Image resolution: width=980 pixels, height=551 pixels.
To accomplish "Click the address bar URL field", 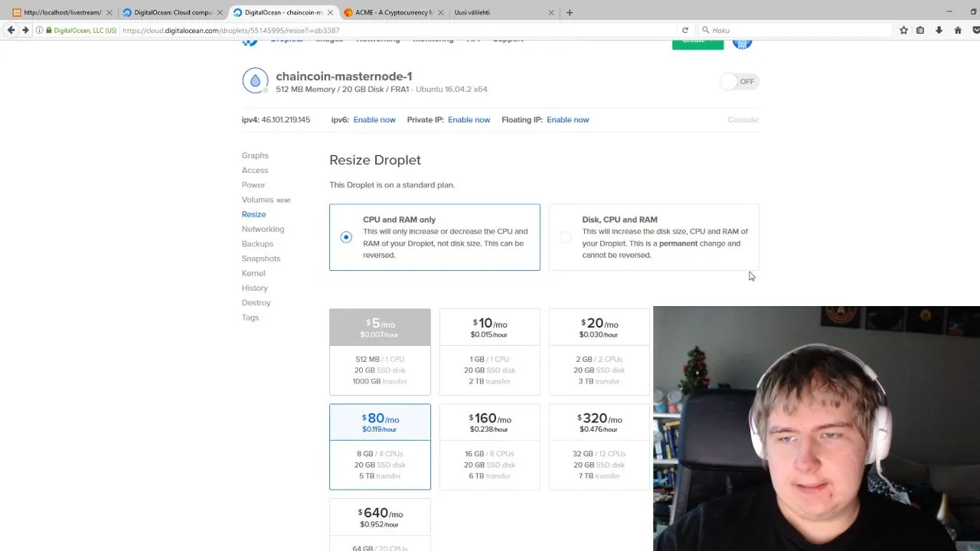I will (x=398, y=30).
